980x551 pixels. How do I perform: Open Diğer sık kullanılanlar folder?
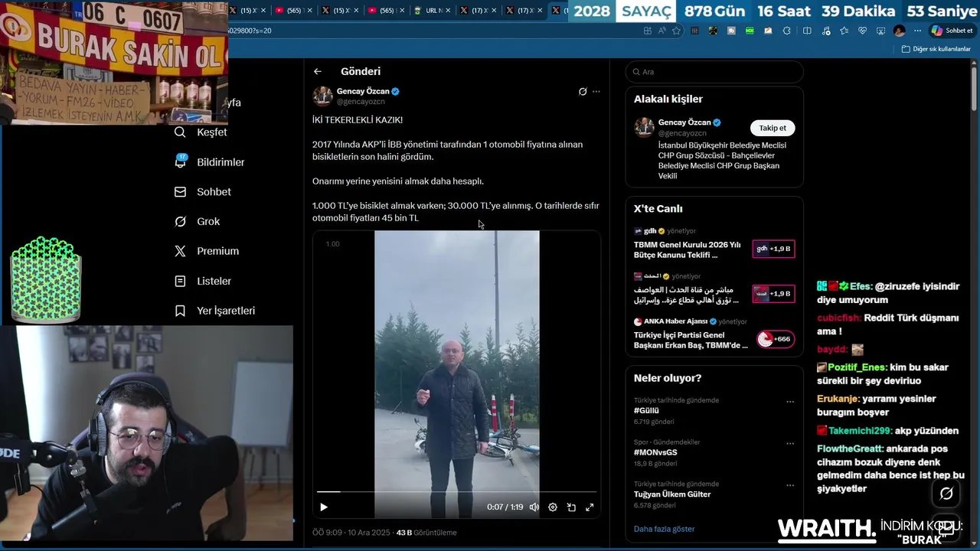936,49
